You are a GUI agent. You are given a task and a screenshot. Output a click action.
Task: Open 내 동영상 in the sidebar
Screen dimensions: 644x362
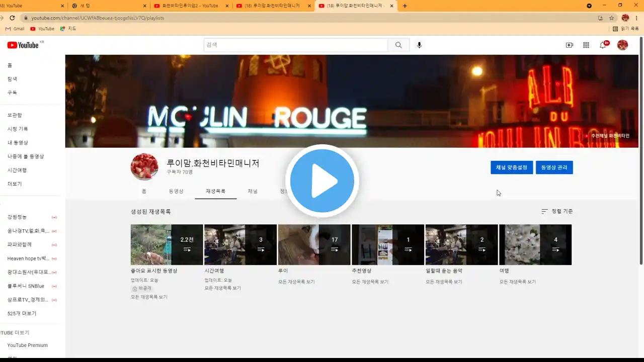pos(18,143)
